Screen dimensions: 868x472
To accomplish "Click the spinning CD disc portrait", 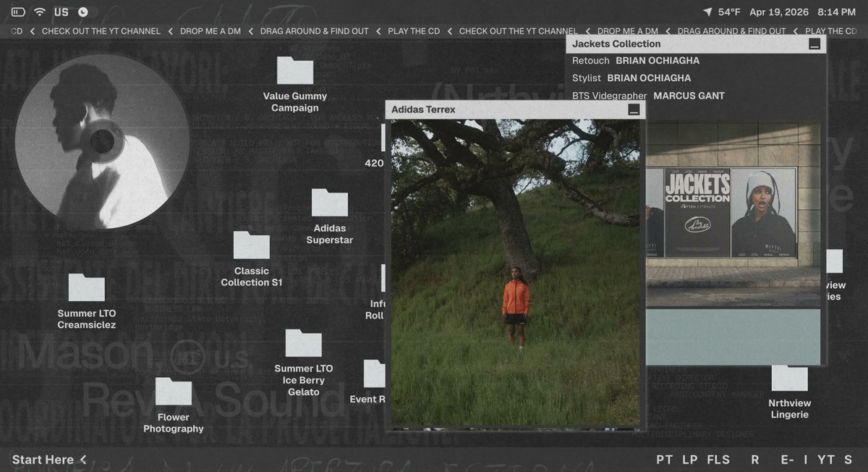I will point(102,140).
